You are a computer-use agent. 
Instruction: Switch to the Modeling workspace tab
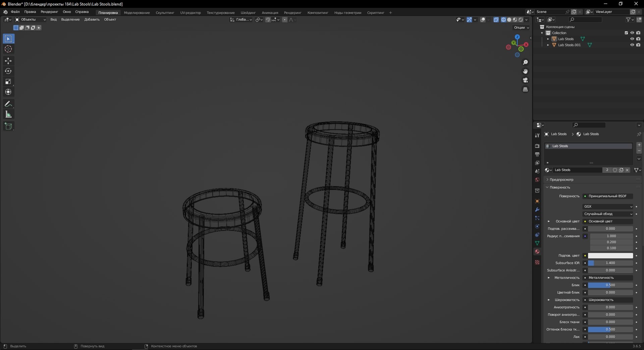click(x=137, y=13)
